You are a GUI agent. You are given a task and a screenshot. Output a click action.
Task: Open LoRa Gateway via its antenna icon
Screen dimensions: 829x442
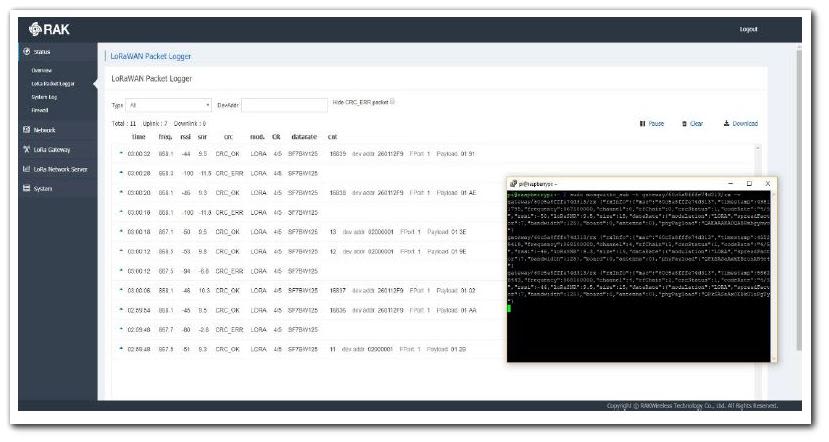[26, 149]
